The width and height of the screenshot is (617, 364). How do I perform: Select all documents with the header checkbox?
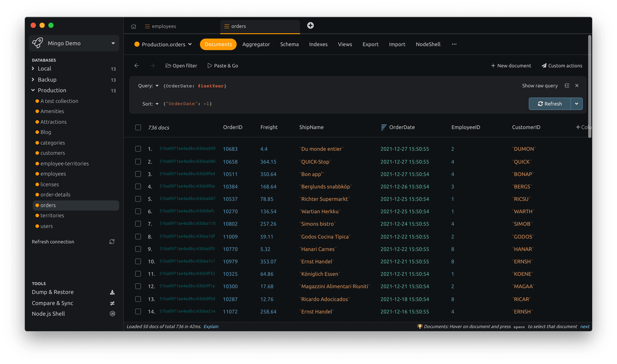pyautogui.click(x=138, y=127)
